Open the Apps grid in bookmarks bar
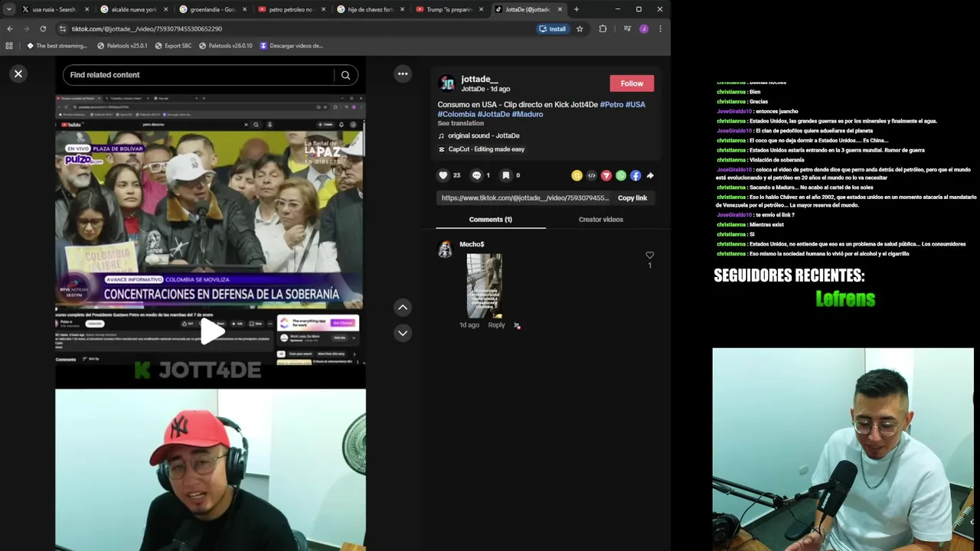The height and width of the screenshot is (551, 980). (x=9, y=46)
